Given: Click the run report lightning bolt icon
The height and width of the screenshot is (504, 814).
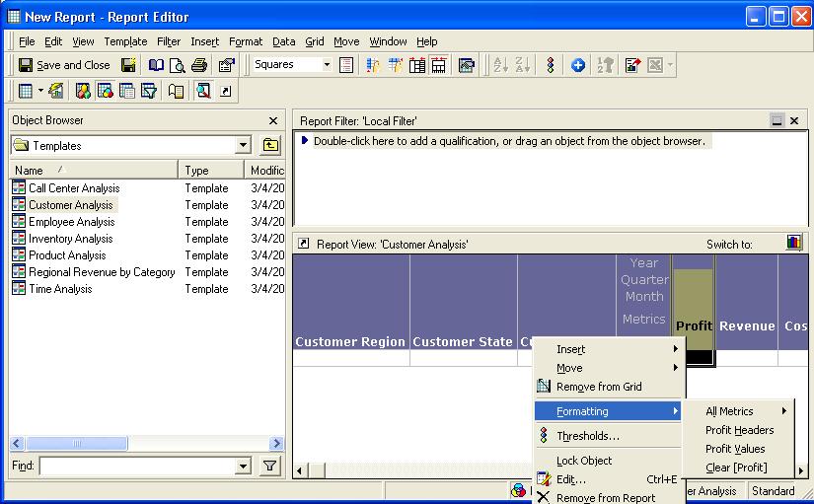Looking at the screenshot, I should [x=56, y=92].
